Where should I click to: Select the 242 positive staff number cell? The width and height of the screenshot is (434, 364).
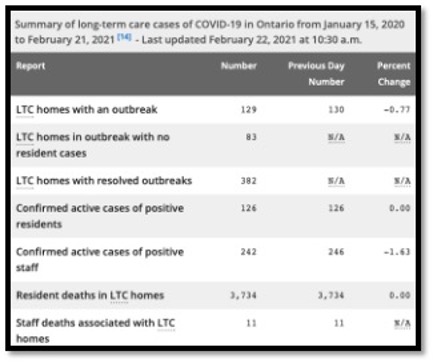pos(249,252)
